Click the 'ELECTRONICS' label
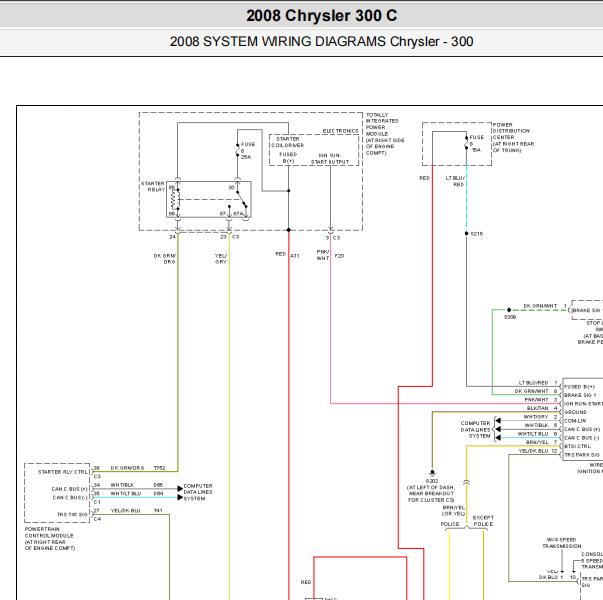This screenshot has height=600, width=603. 340,131
